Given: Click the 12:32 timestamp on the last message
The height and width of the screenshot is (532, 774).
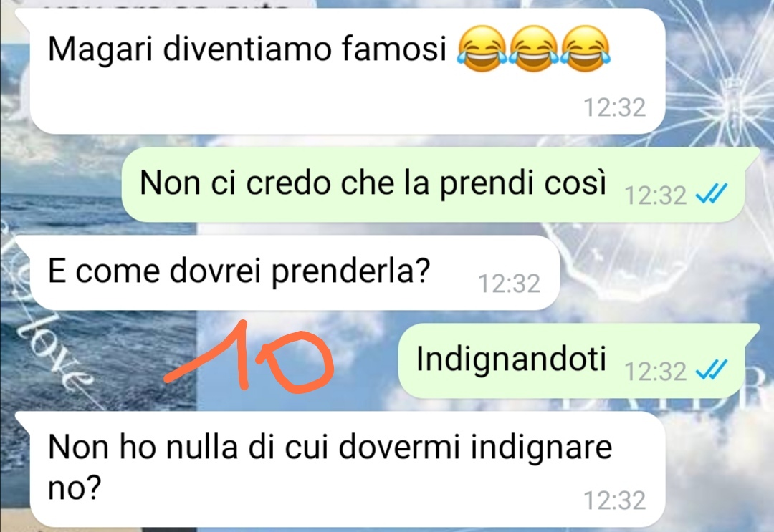Looking at the screenshot, I should (615, 500).
